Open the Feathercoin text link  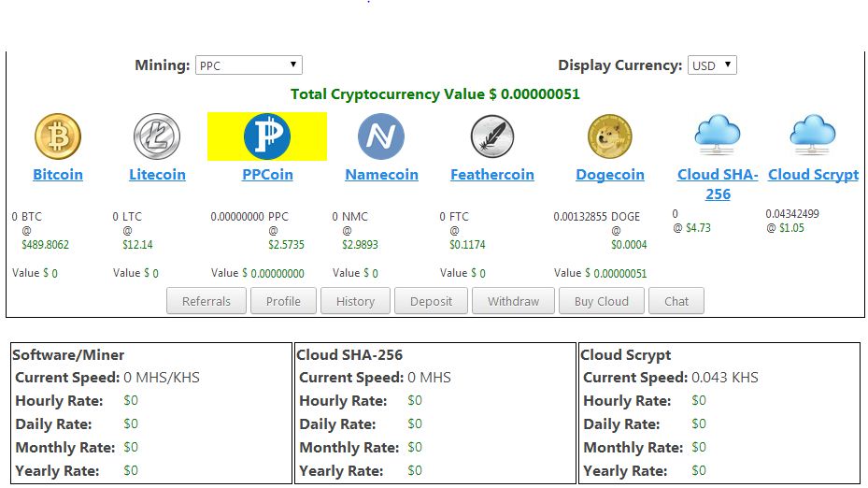492,175
